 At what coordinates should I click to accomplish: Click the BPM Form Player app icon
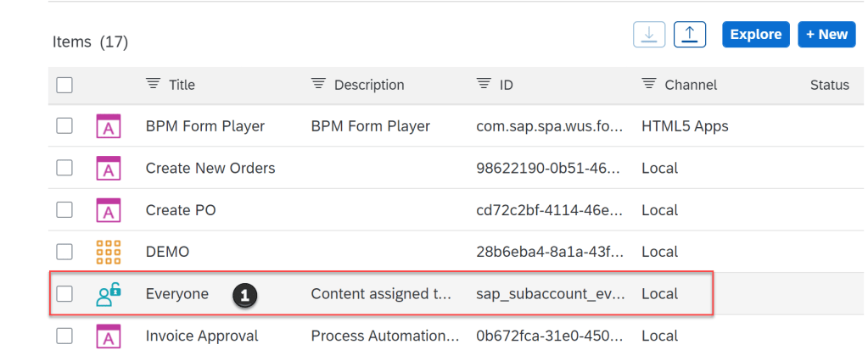109,126
